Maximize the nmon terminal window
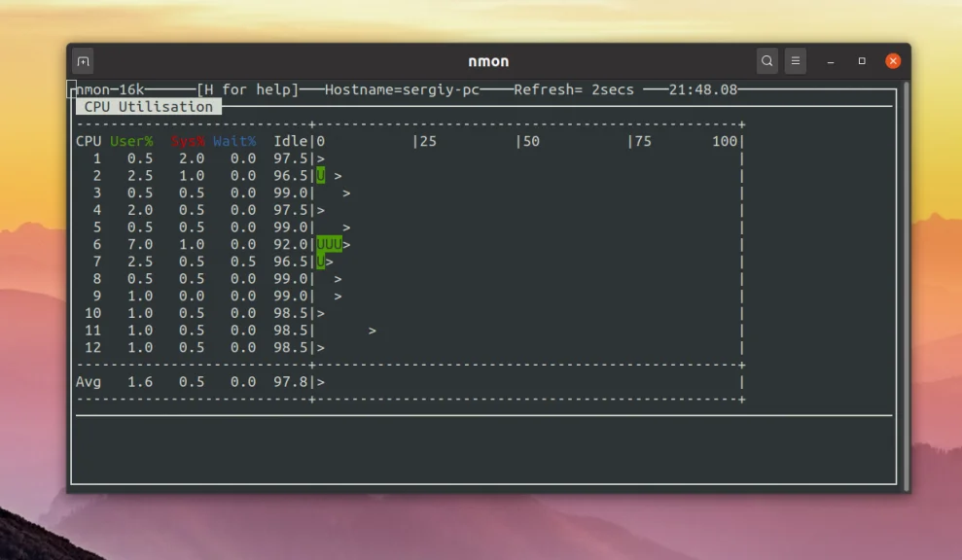962x560 pixels. [x=862, y=61]
